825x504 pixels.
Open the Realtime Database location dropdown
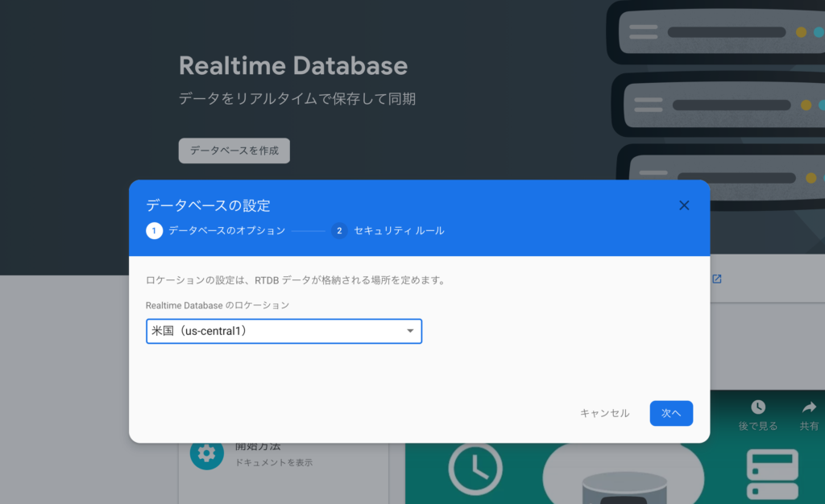point(284,331)
